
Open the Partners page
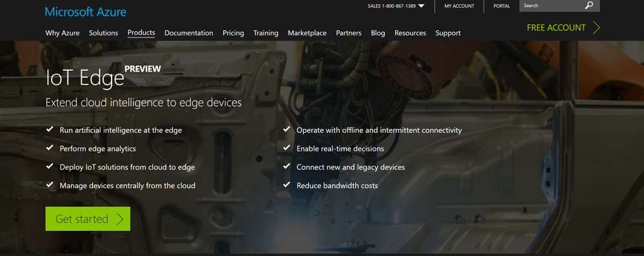(x=349, y=33)
